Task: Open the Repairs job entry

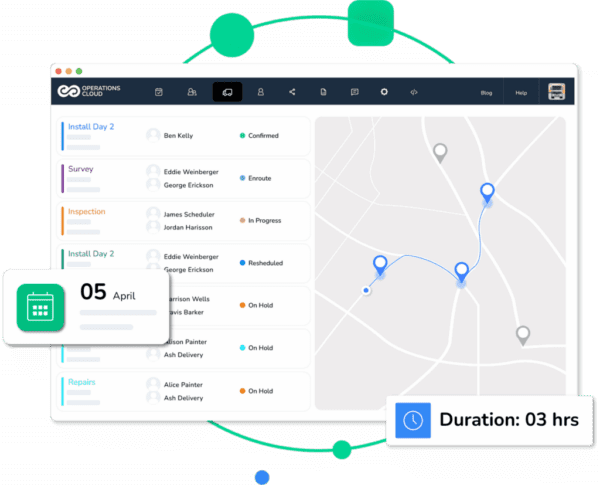Action: coord(185,391)
